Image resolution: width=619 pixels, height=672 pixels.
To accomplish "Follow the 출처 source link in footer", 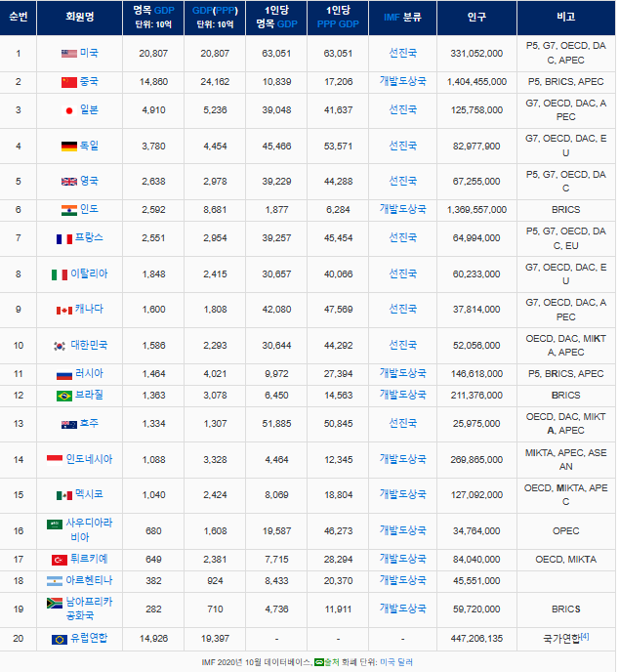I will [x=332, y=662].
